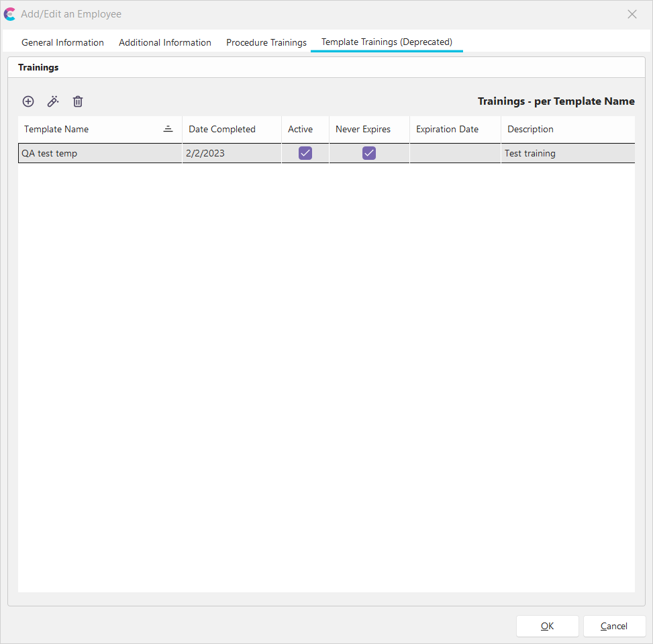The image size is (653, 644).
Task: Click the trash delete training icon
Action: coord(78,101)
